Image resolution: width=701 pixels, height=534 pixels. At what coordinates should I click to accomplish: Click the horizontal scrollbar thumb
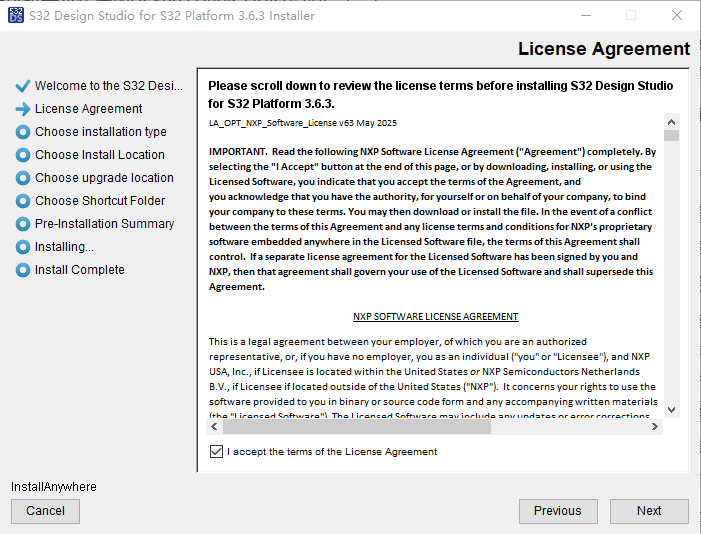pos(357,427)
